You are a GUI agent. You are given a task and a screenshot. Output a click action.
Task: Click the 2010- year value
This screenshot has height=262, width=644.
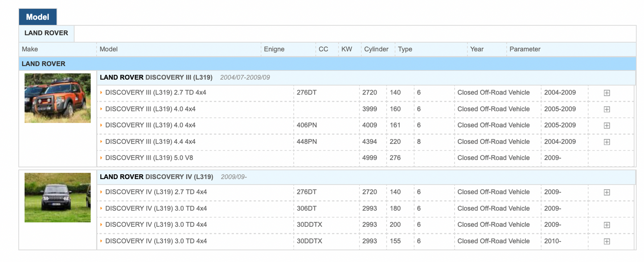pos(553,241)
